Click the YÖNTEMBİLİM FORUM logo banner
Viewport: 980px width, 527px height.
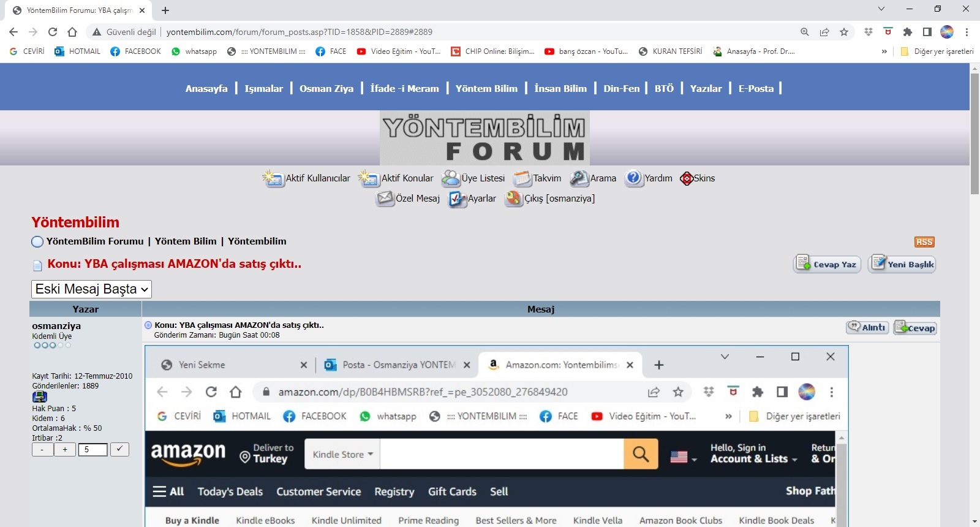484,138
